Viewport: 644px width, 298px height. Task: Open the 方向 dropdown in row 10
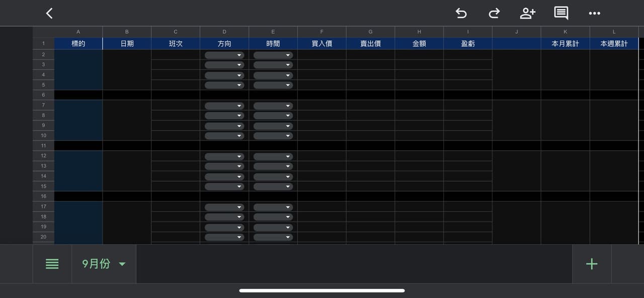tap(224, 136)
